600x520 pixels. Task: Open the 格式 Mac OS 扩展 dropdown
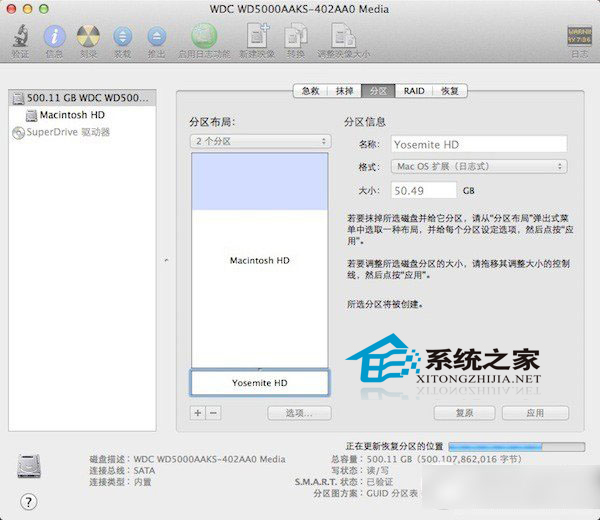coord(479,166)
